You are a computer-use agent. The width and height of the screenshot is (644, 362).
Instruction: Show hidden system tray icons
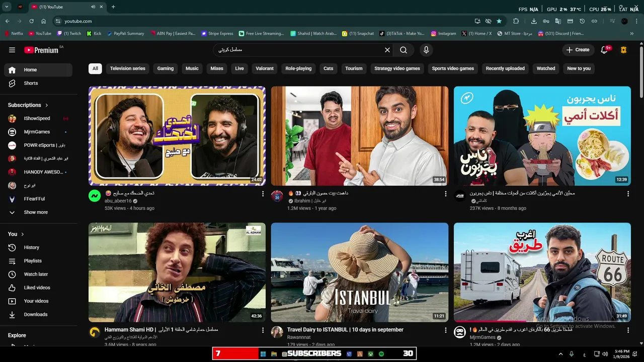pyautogui.click(x=560, y=354)
